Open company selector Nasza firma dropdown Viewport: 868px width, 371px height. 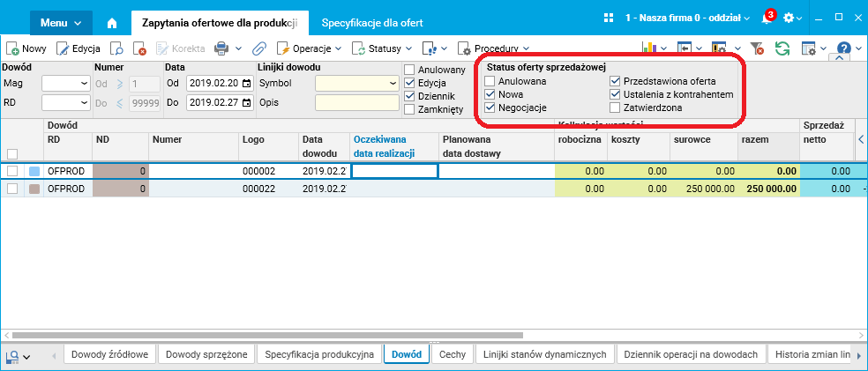pos(687,18)
